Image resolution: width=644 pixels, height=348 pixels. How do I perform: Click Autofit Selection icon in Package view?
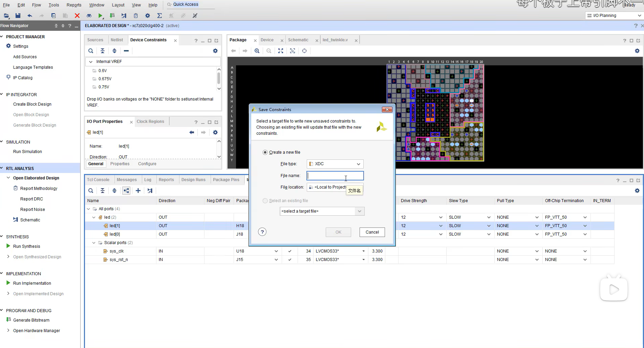293,51
